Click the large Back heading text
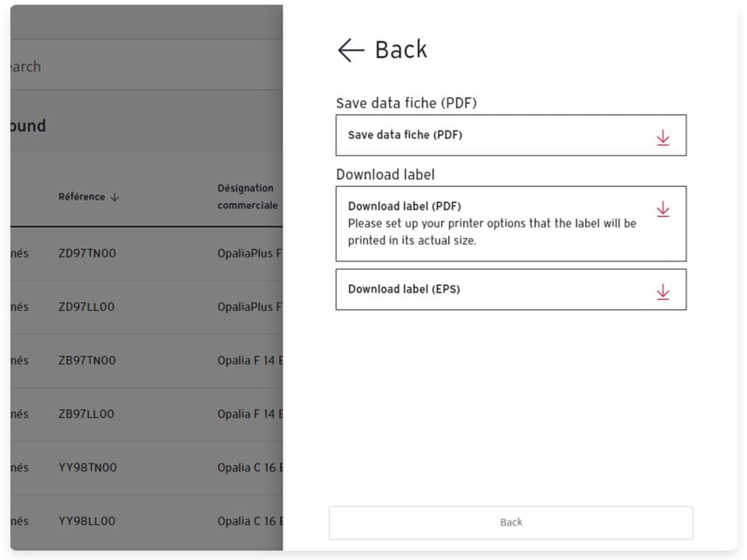Image resolution: width=747 pixels, height=560 pixels. [401, 50]
